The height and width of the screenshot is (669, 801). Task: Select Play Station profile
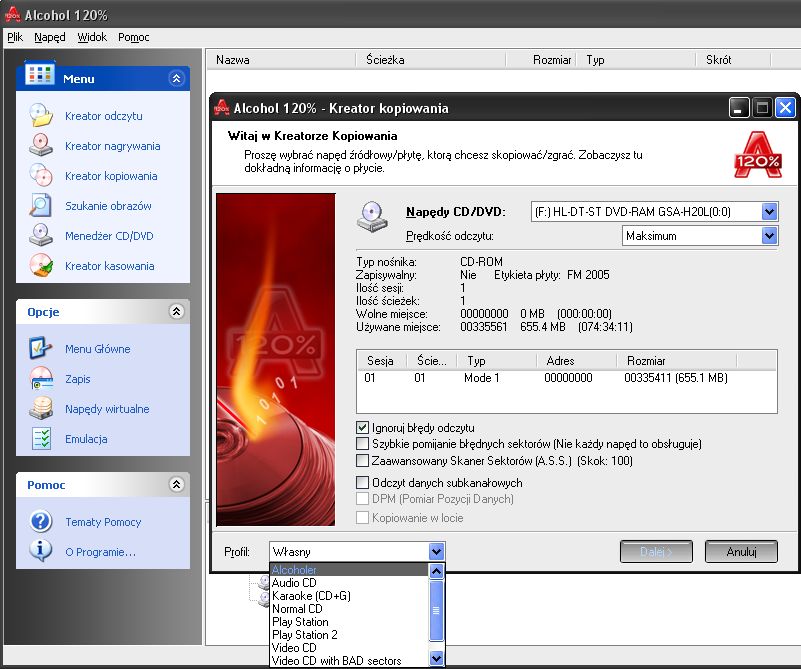[x=349, y=622]
